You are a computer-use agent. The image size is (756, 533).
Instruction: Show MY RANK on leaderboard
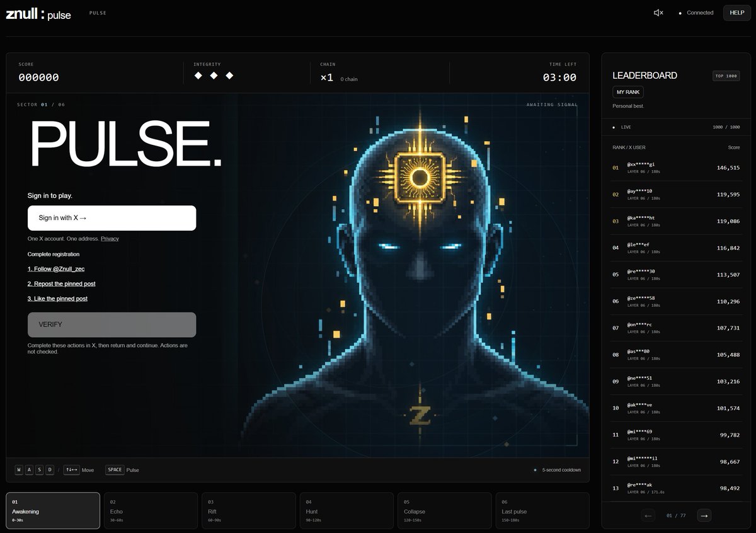[x=628, y=93]
